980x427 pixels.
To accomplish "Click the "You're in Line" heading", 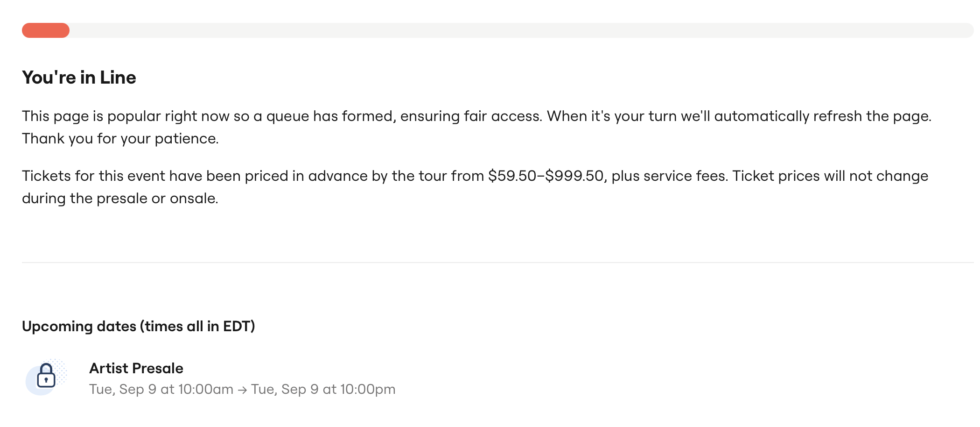I will (x=79, y=78).
